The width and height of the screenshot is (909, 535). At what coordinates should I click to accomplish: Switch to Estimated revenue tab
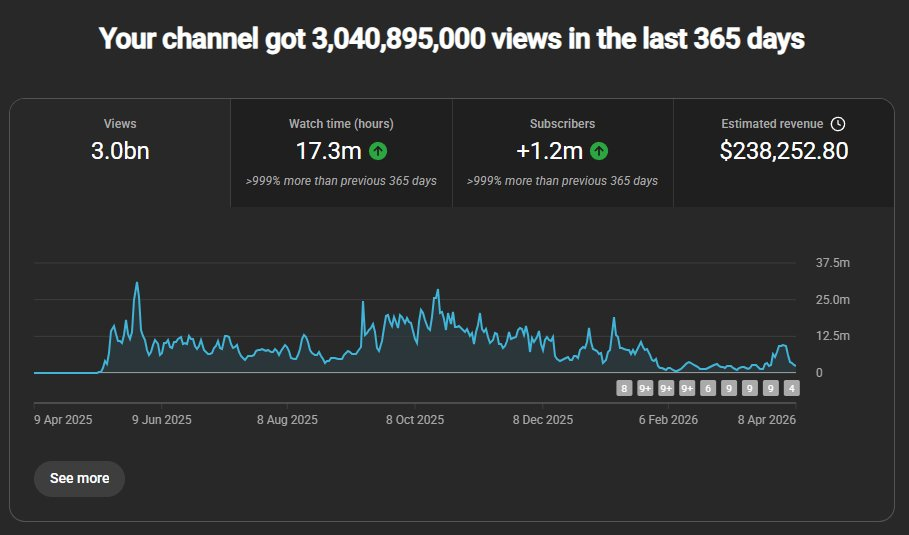click(784, 153)
